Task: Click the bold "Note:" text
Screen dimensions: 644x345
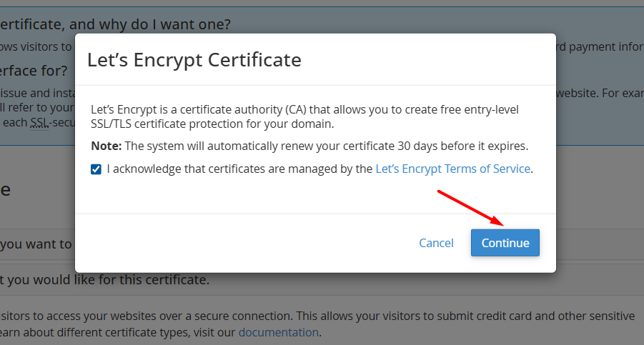Action: point(106,146)
